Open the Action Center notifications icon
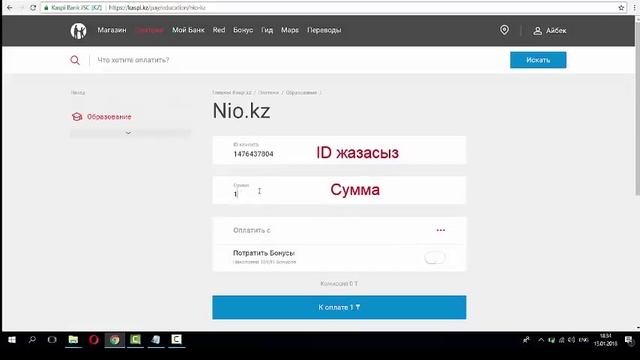Screen dimensions: 640x360 pyautogui.click(x=629, y=340)
